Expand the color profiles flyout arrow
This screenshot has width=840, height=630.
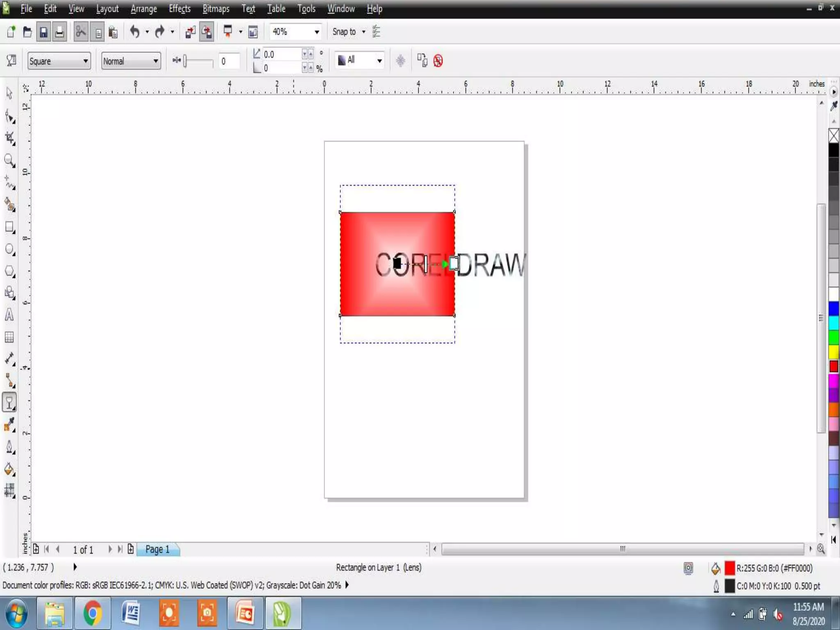tap(347, 585)
